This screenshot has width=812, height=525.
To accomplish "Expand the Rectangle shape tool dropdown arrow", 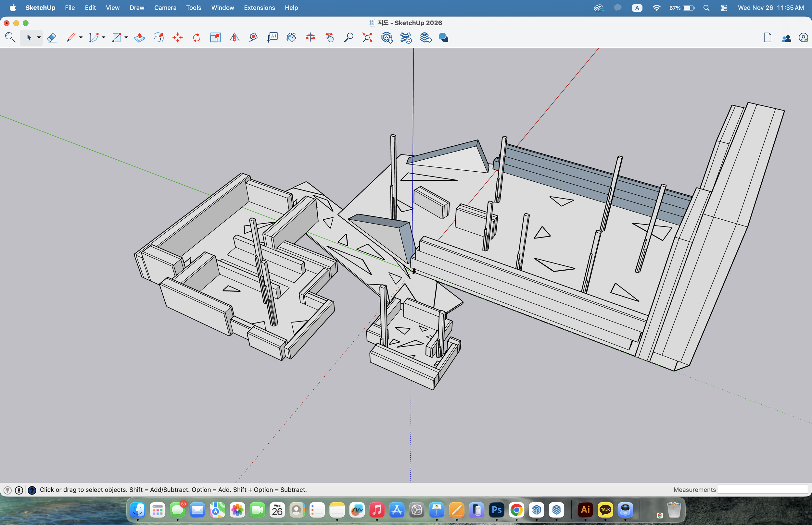I will pos(126,38).
